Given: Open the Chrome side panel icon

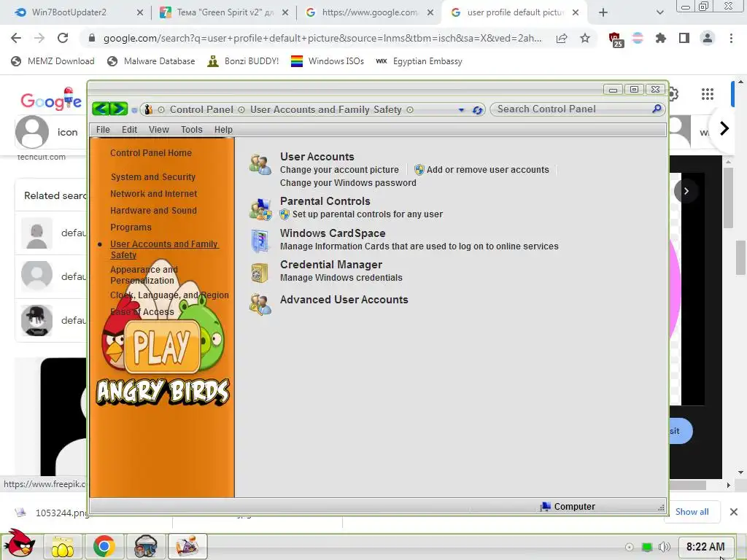Looking at the screenshot, I should point(684,38).
